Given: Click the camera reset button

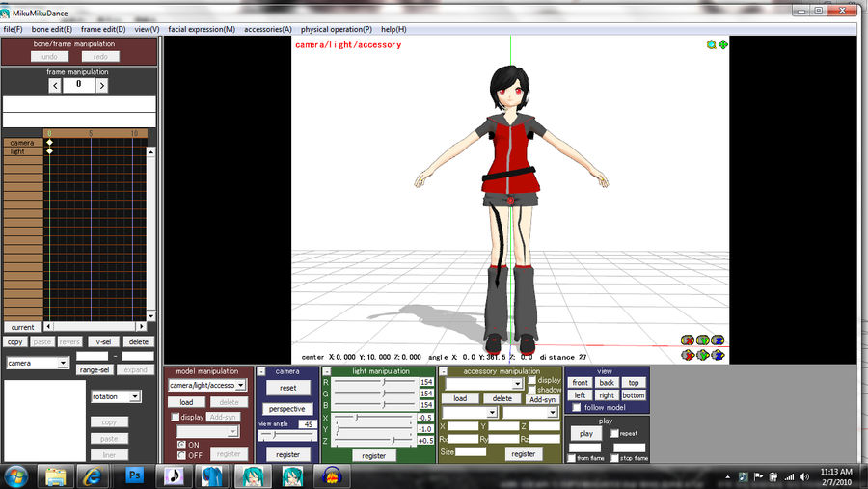Looking at the screenshot, I should click(287, 388).
